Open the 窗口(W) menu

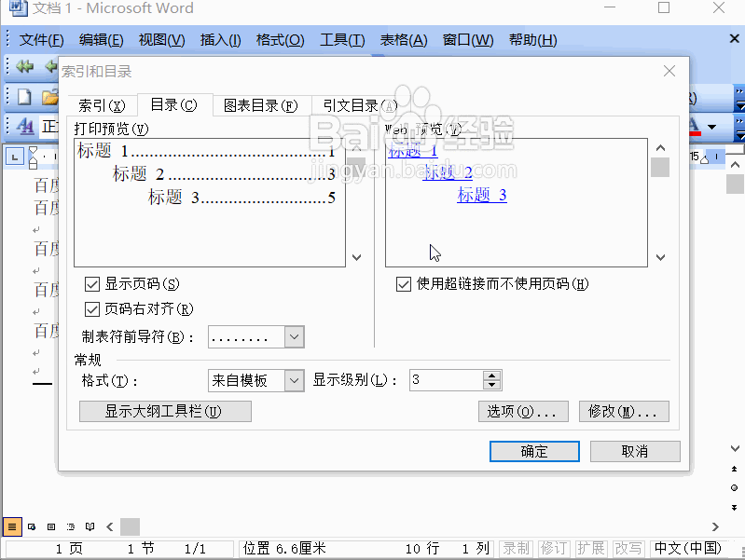[468, 39]
